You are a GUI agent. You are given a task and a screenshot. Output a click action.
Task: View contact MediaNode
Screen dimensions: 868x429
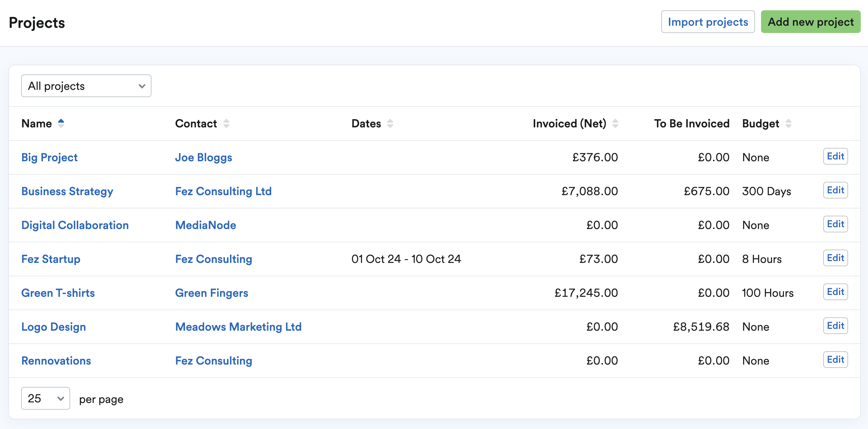206,225
